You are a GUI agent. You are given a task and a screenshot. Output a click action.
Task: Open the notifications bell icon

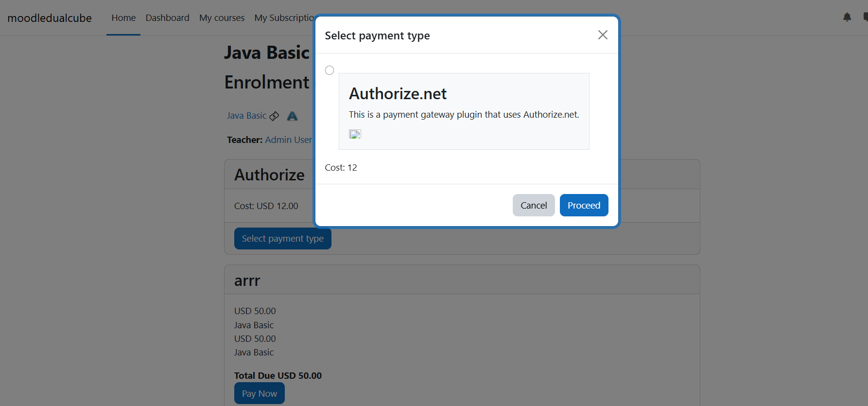[x=847, y=18]
